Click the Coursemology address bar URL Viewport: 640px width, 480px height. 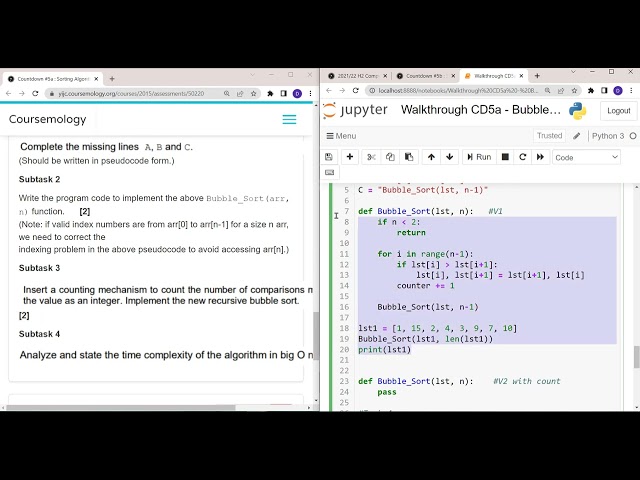pos(131,93)
